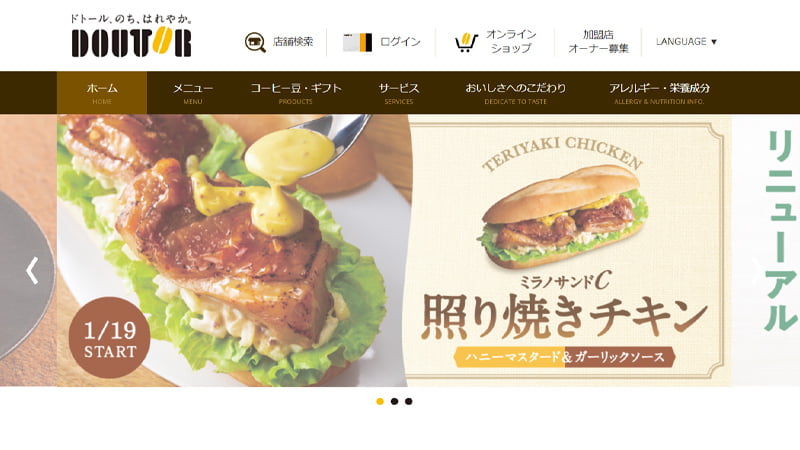Open コーヒー豆・ギフト PRODUCTS tab
Viewport: 800px width, 450px height.
tap(296, 93)
